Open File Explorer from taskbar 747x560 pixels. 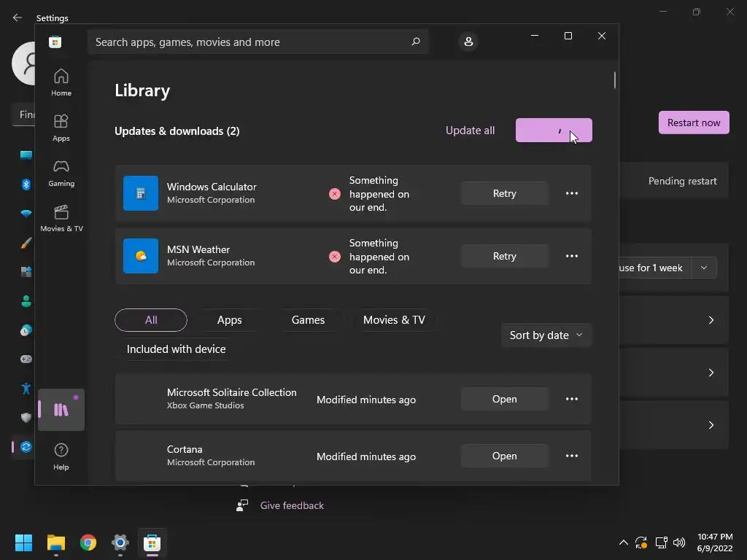coord(55,542)
